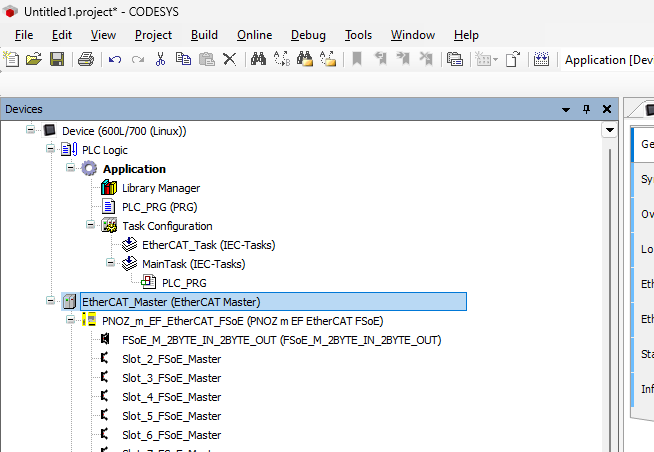Screen dimensions: 654x452
Task: Collapse the MainTask node
Action: coord(110,263)
